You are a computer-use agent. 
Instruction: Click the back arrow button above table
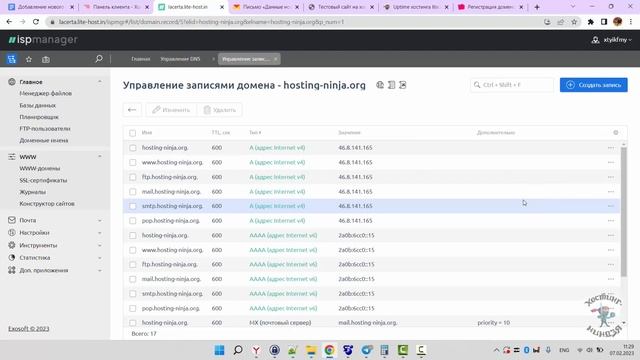(x=132, y=110)
